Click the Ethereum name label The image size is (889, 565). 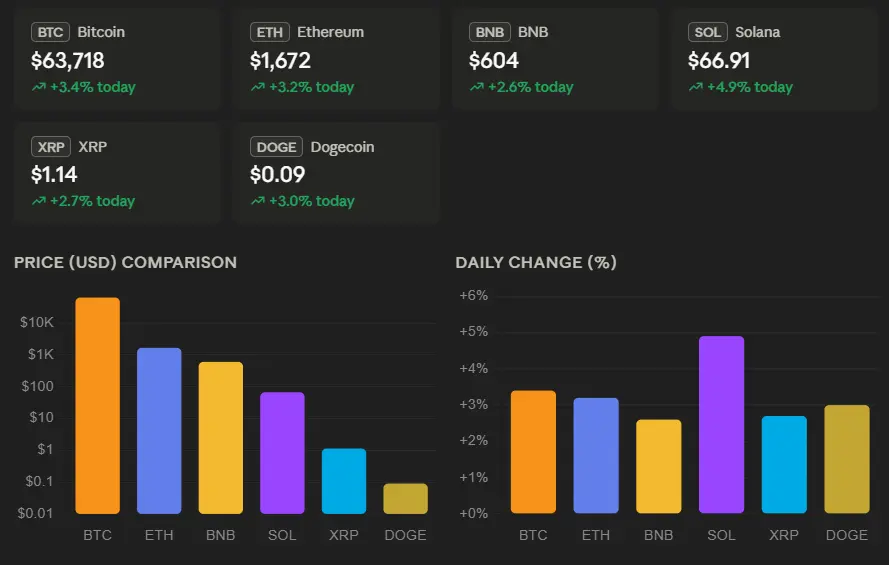pos(331,32)
